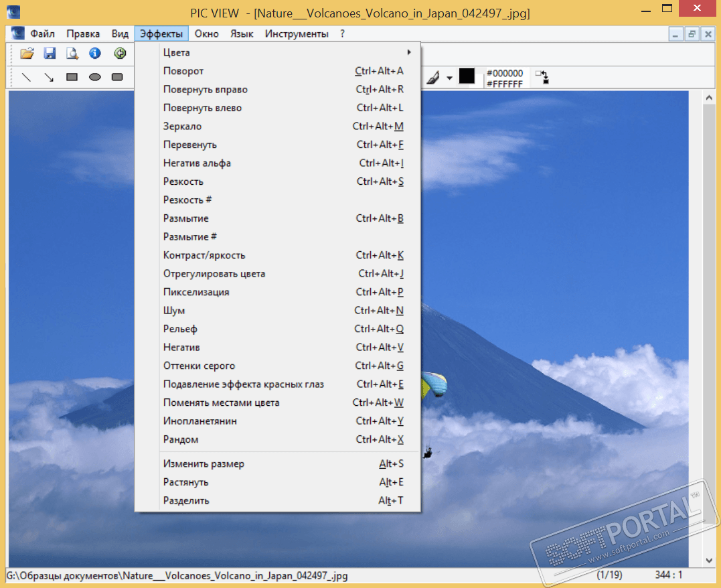
Task: Apply the Пикселизация effect
Action: 278,292
